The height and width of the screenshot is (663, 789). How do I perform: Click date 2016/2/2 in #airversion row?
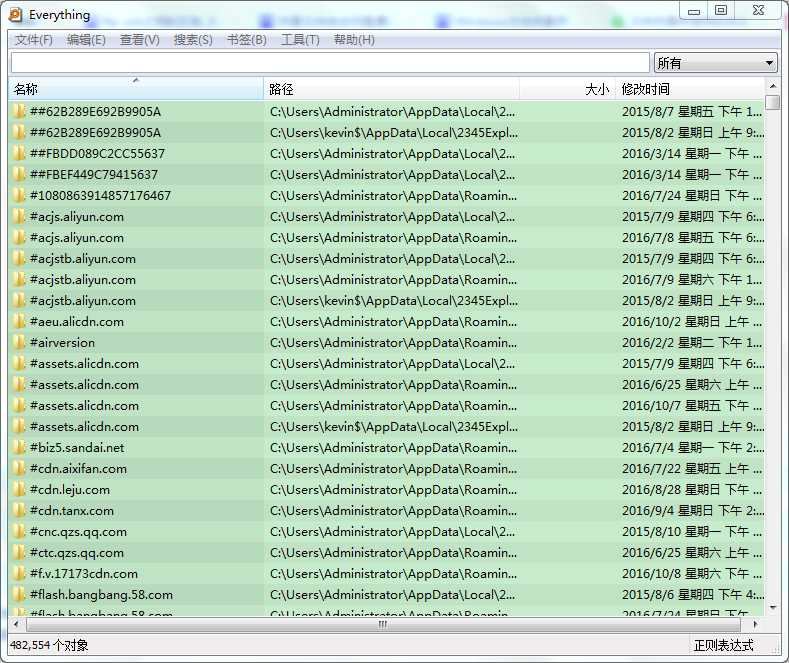click(x=648, y=343)
